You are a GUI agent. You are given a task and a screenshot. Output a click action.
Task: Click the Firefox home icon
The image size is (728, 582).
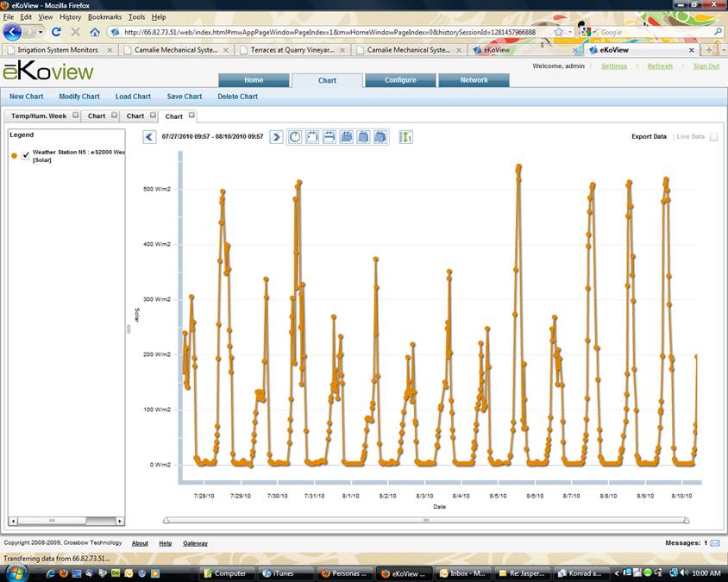95,32
